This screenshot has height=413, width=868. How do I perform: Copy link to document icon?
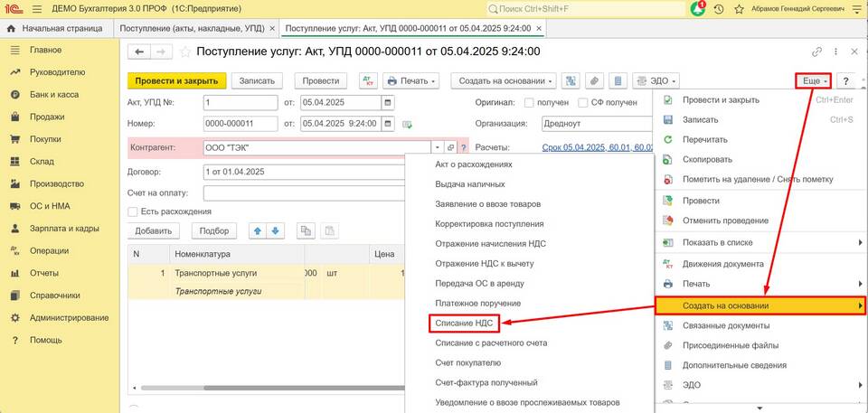(x=817, y=52)
